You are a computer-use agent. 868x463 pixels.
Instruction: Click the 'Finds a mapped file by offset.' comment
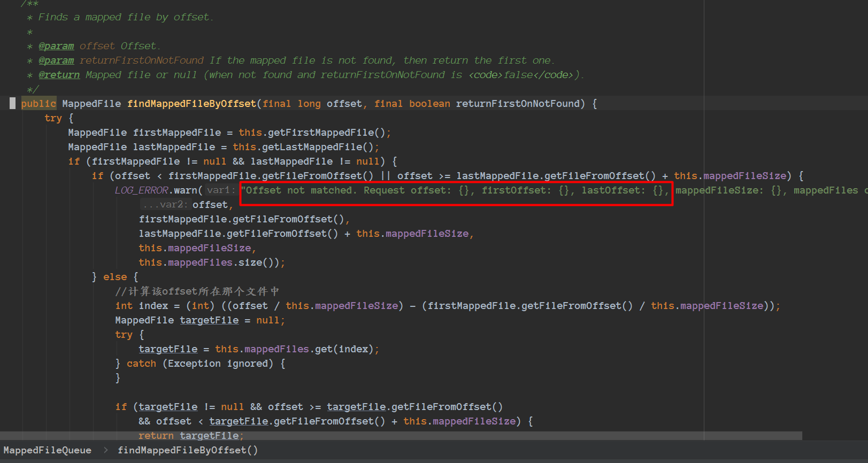126,17
